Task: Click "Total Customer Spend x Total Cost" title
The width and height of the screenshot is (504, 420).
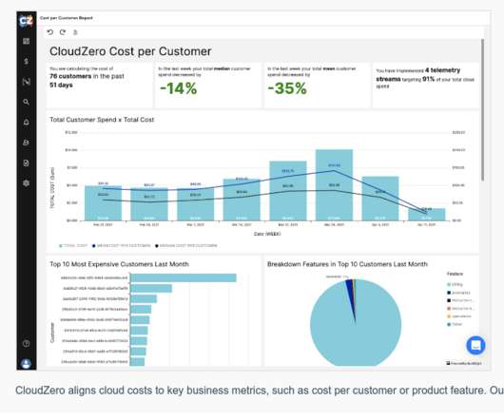Action: [102, 120]
